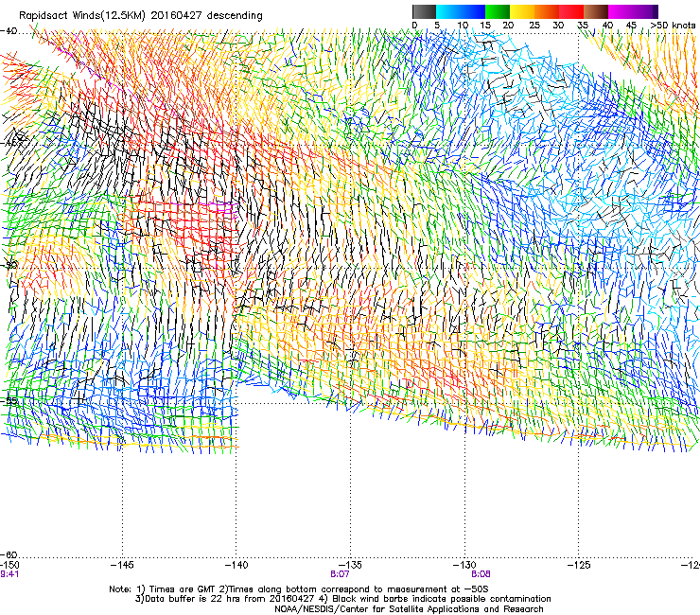Click the purple 9:41 time label
Viewport: 700px width, 615px height.
9,574
